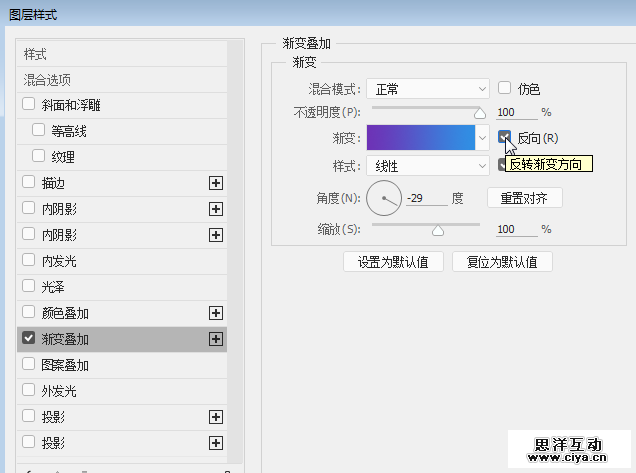Click plus icon beside the last 投影 row

[215, 443]
